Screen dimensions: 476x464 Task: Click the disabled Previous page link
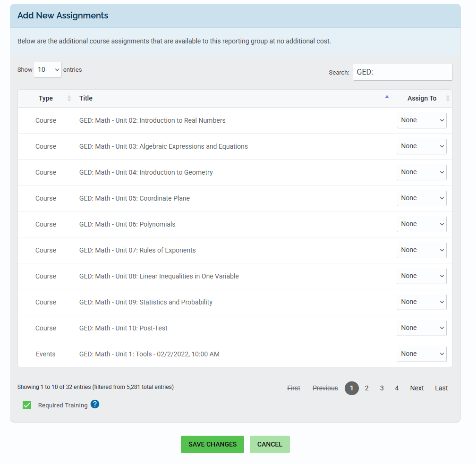(x=325, y=388)
